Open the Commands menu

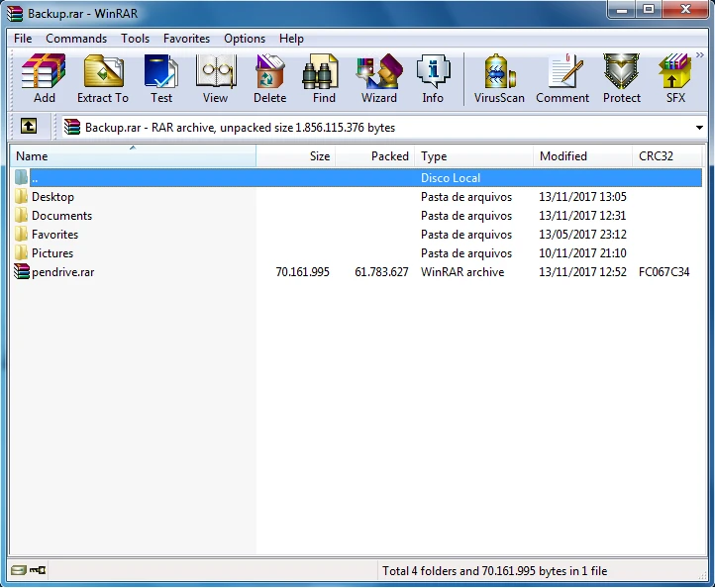76,39
